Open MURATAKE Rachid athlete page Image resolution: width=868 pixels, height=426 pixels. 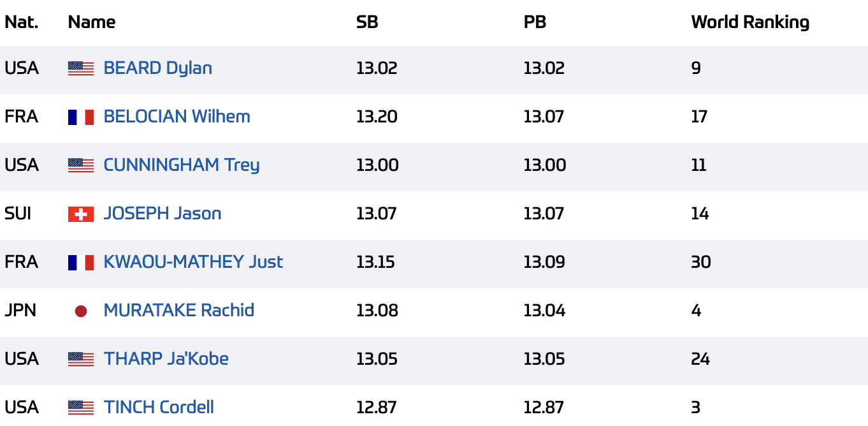(x=179, y=311)
